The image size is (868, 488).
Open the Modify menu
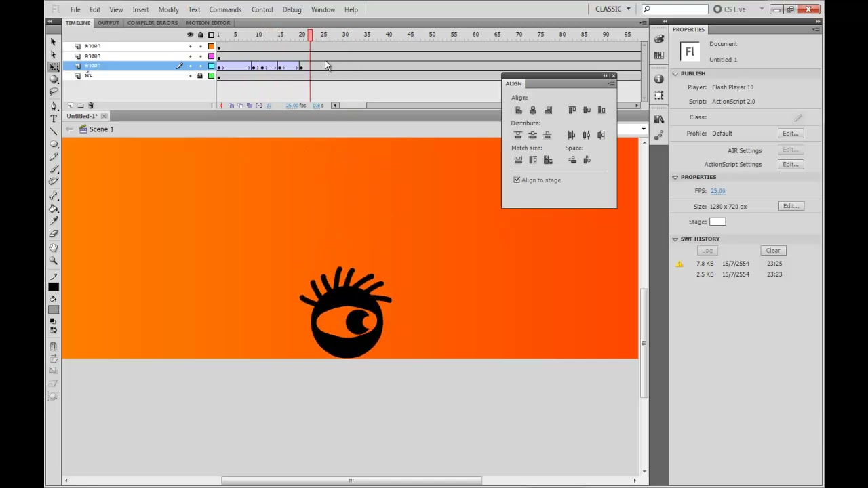pos(168,9)
